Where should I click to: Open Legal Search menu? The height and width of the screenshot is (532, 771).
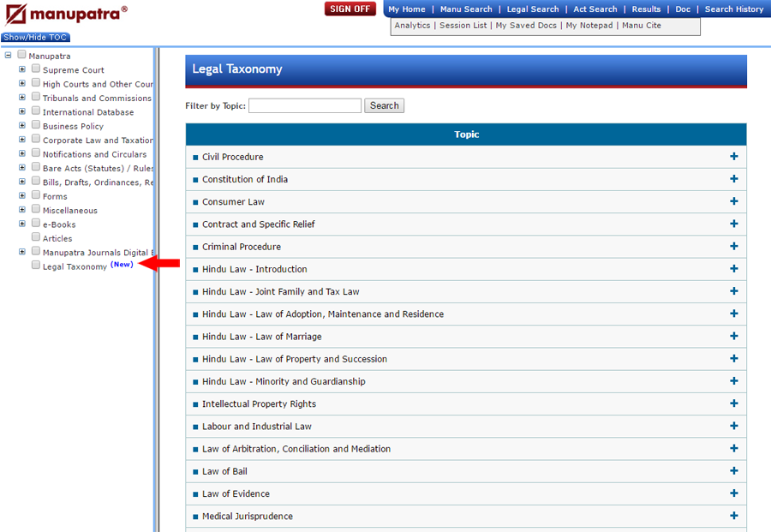click(x=533, y=9)
